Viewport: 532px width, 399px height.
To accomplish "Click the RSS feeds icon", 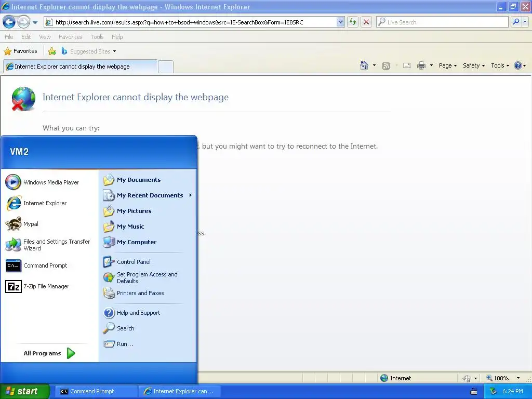I will (x=386, y=66).
